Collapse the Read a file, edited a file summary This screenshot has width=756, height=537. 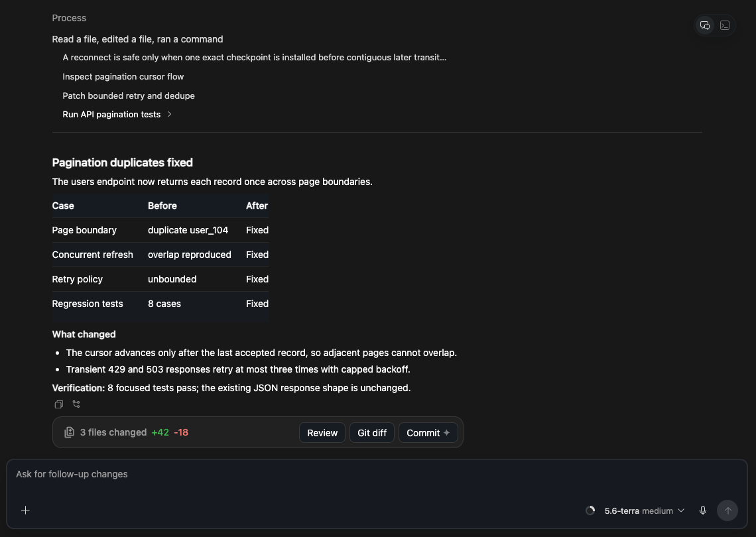pos(137,39)
